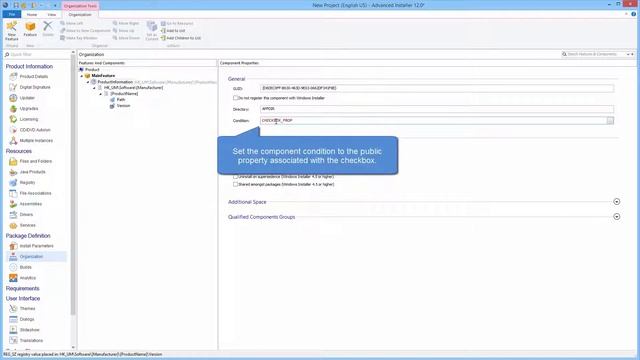Click Add Children to List
Viewport: 640px width, 360px height.
(x=181, y=38)
